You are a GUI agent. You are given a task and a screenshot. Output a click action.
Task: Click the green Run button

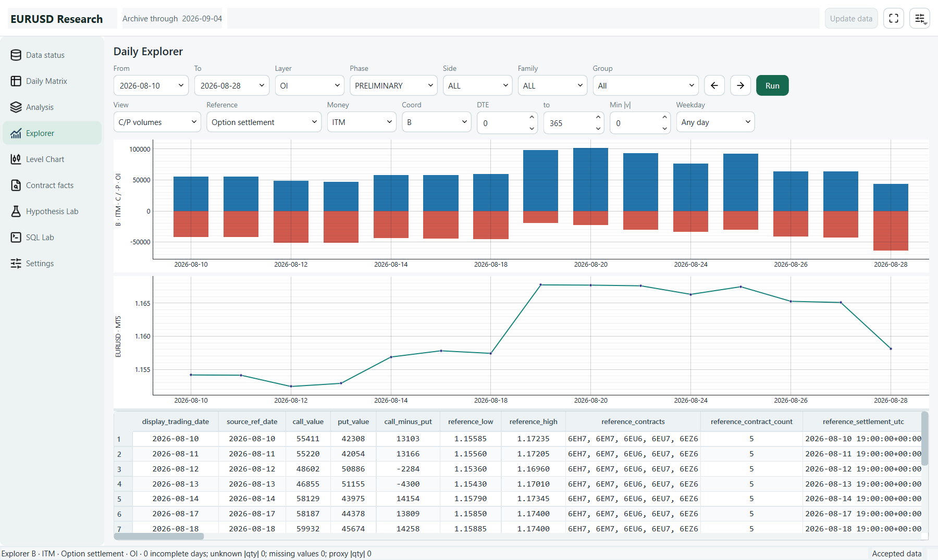pos(772,85)
